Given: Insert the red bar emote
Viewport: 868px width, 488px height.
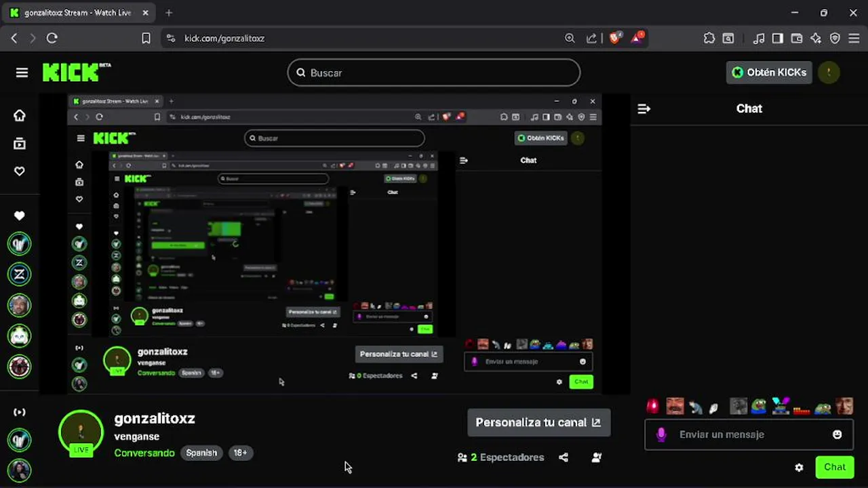Looking at the screenshot, I should click(802, 409).
